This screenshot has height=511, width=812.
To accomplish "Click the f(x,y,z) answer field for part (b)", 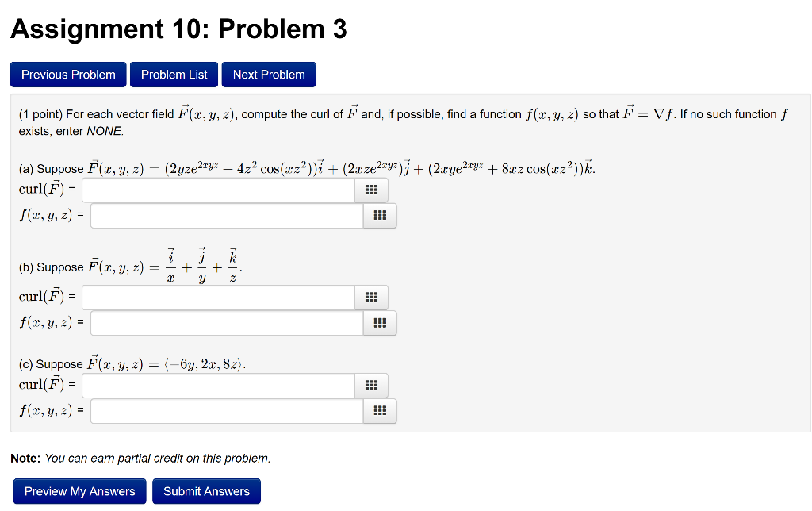I will click(x=226, y=322).
